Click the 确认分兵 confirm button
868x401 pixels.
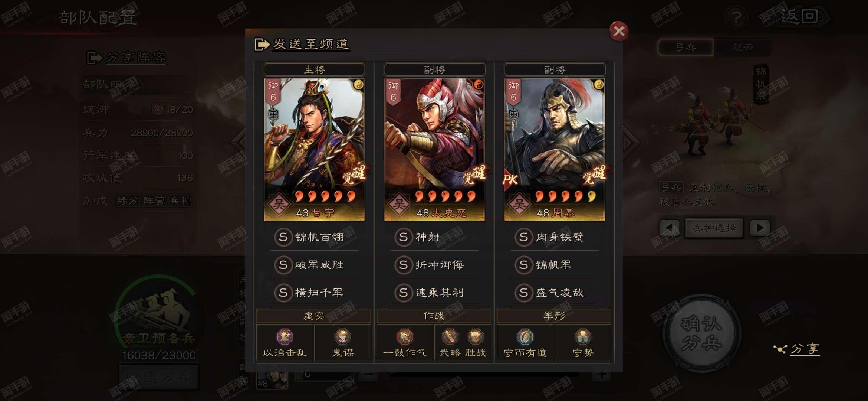point(701,333)
